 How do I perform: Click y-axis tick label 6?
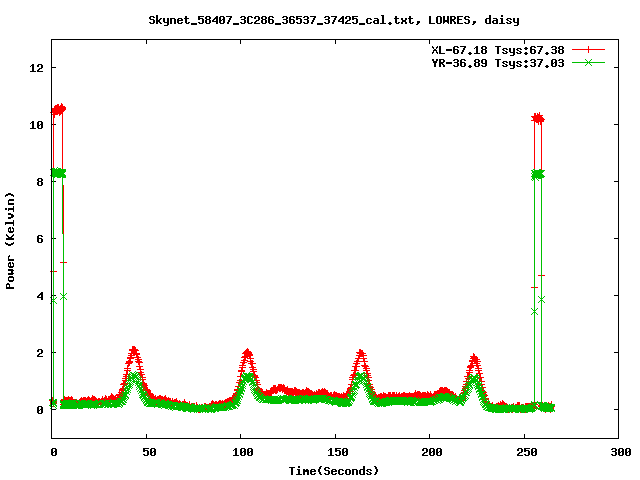pyautogui.click(x=40, y=238)
